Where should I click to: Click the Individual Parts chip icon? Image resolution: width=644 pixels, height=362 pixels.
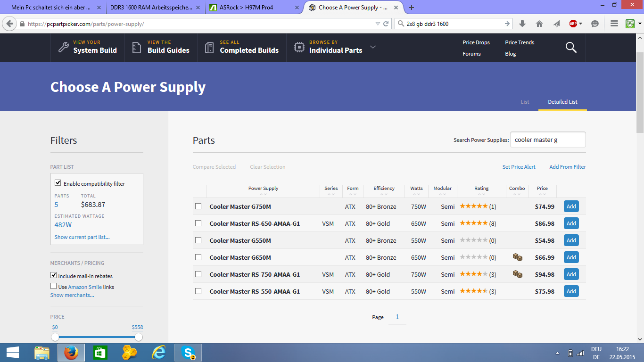click(299, 47)
